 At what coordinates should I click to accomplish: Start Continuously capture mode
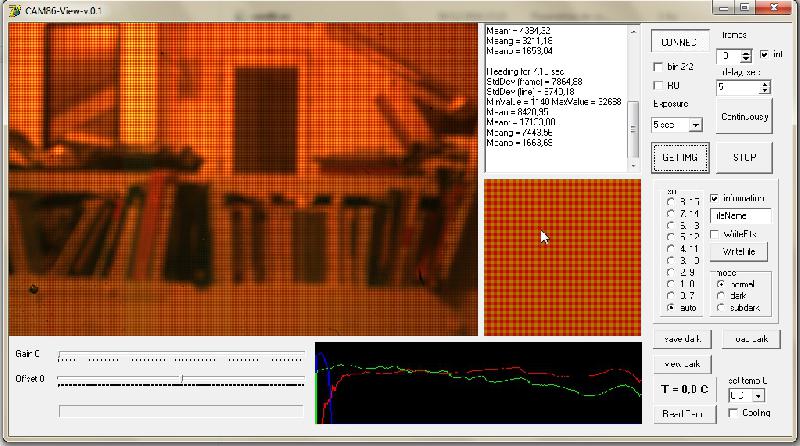pos(744,117)
